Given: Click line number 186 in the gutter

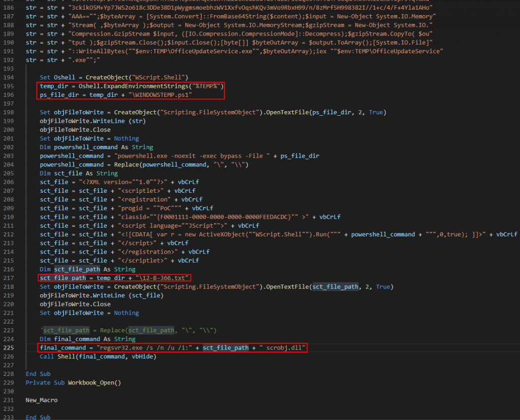Looking at the screenshot, I should point(9,8).
